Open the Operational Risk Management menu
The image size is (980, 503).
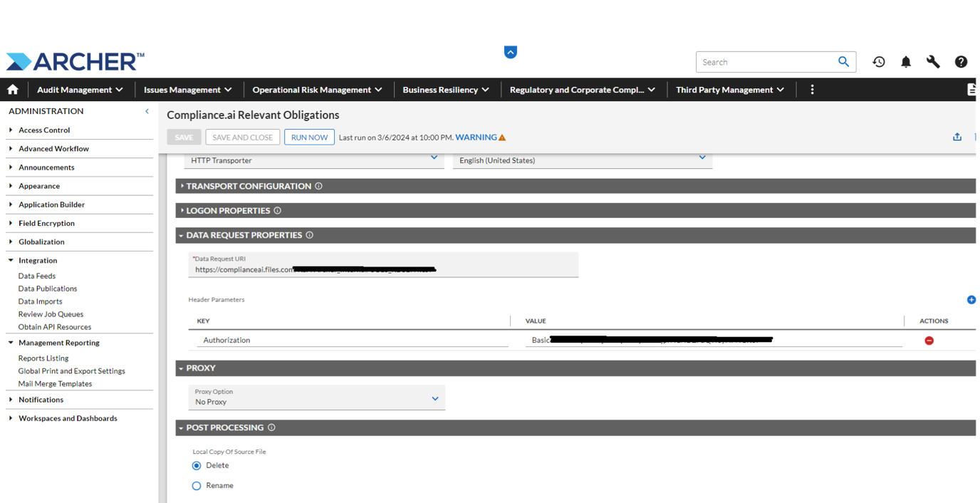[317, 90]
